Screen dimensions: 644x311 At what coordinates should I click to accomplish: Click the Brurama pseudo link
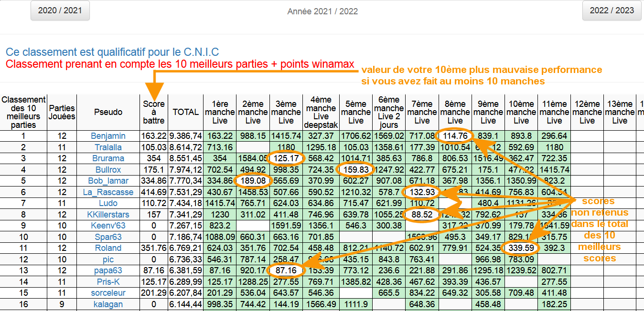coord(108,158)
